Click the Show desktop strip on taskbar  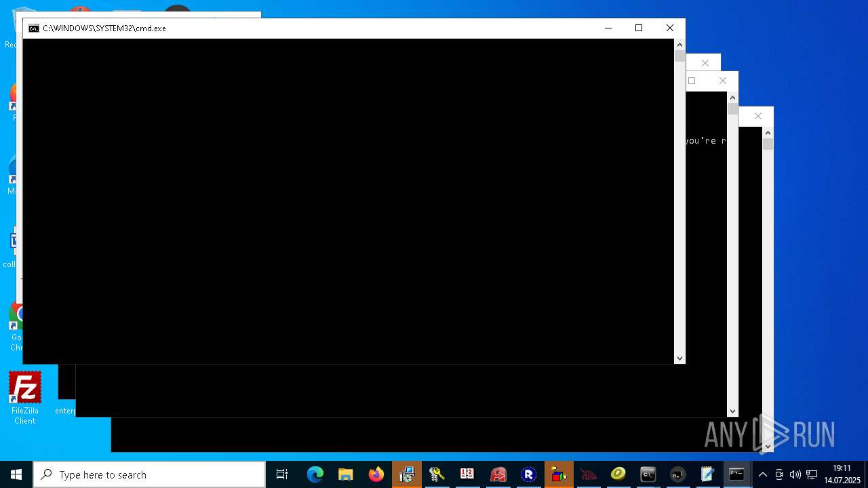click(x=866, y=474)
